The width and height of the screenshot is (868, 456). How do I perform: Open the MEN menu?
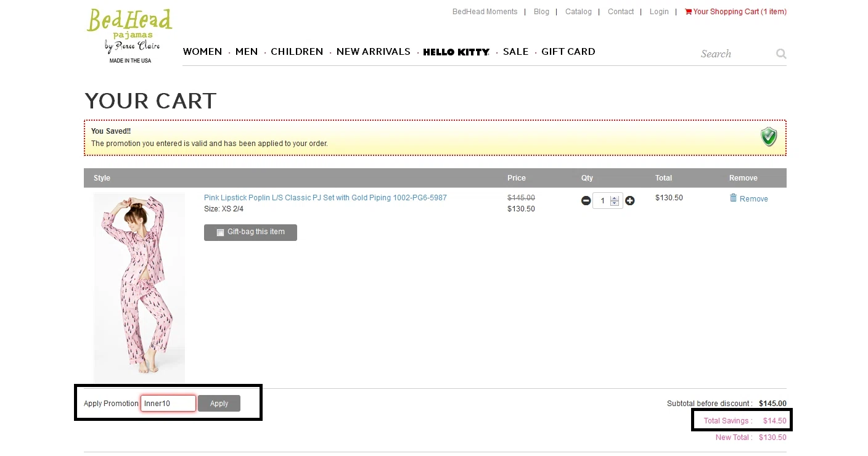click(247, 52)
